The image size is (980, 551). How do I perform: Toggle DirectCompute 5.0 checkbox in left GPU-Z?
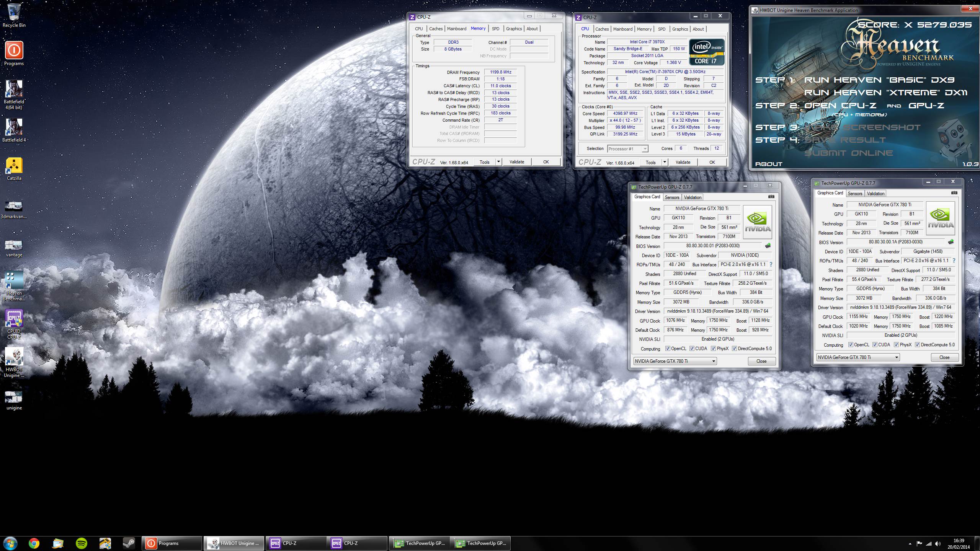734,349
